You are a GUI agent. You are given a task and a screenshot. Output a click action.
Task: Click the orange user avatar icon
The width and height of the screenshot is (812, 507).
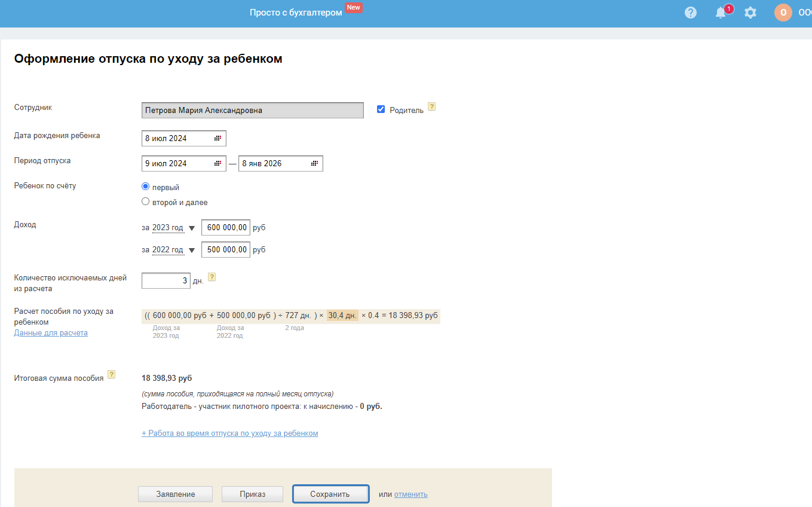pyautogui.click(x=783, y=13)
